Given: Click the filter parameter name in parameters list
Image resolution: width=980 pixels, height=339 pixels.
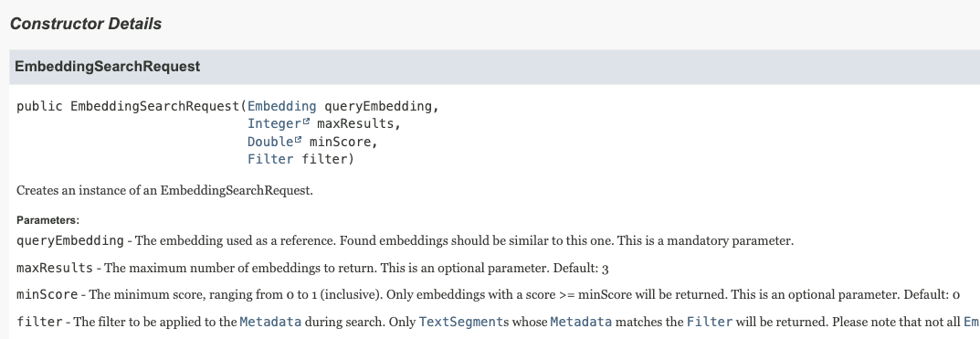Looking at the screenshot, I should tap(39, 323).
